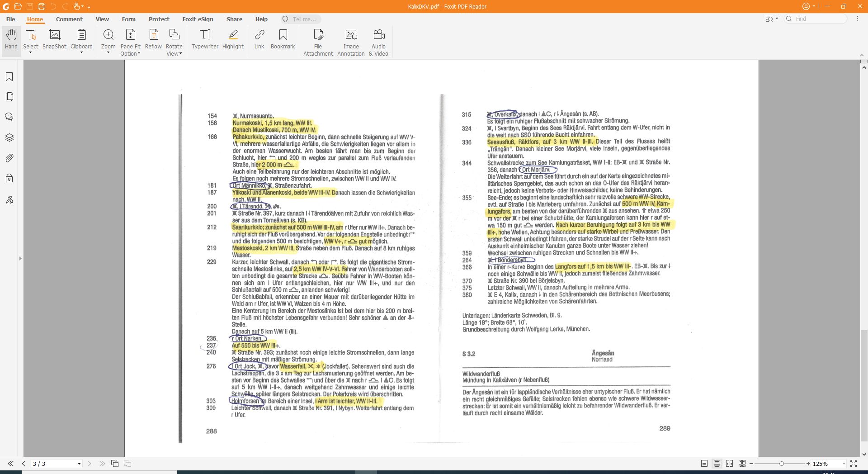Click the zoom slider handle
This screenshot has width=868, height=474.
(x=781, y=464)
